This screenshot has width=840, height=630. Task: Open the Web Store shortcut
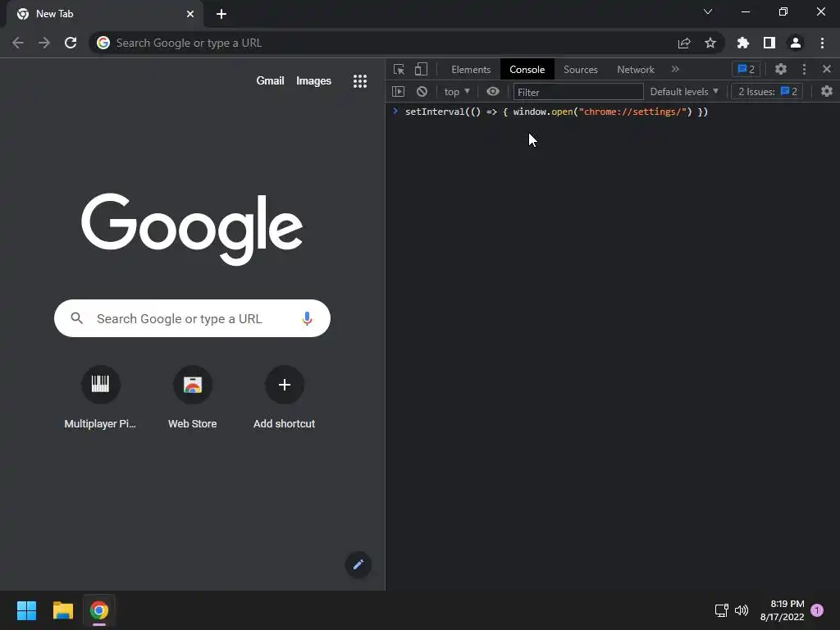(192, 398)
